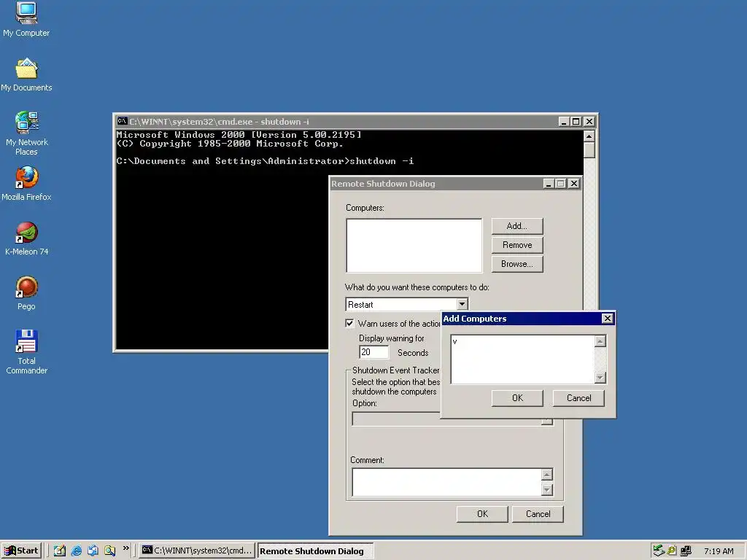
Task: Click Show Desktop quick launch icon
Action: [x=60, y=551]
